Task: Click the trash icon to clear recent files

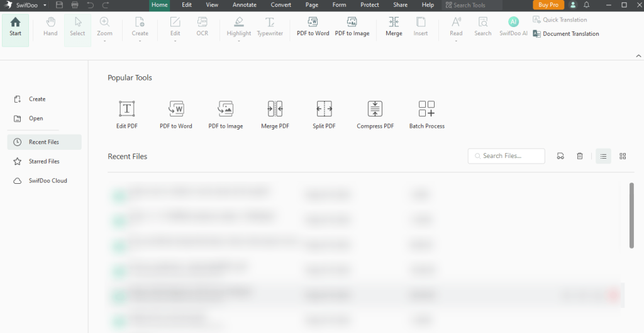Action: pos(579,156)
